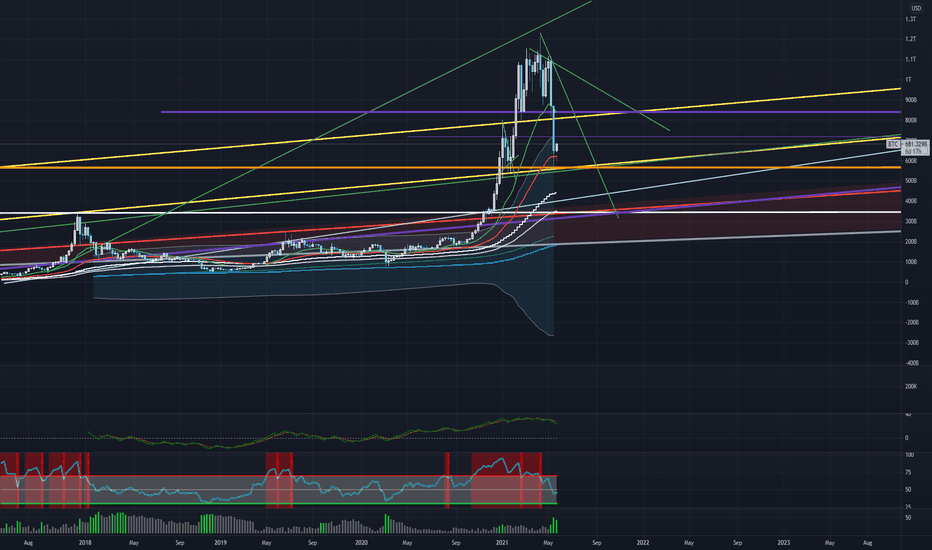Click the 2019 label on time axis

pos(221,543)
